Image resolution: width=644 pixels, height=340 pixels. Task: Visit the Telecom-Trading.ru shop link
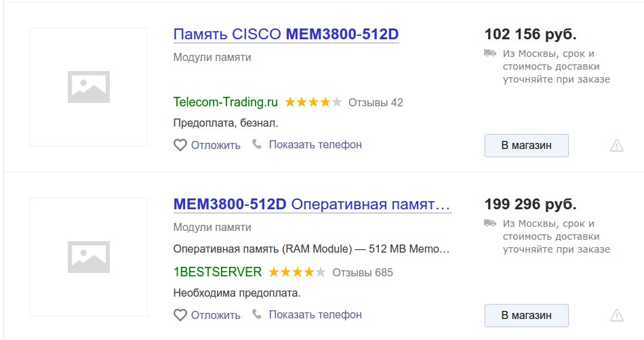(x=226, y=102)
